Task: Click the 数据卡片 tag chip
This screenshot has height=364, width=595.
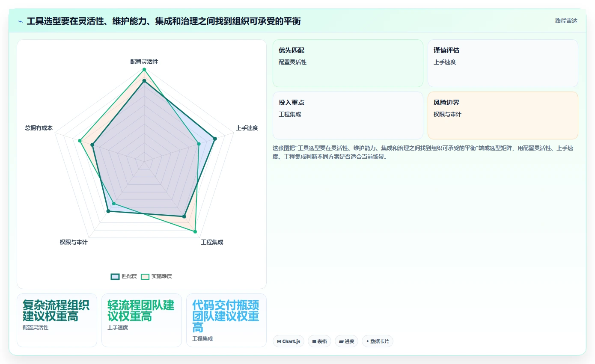Action: click(377, 341)
